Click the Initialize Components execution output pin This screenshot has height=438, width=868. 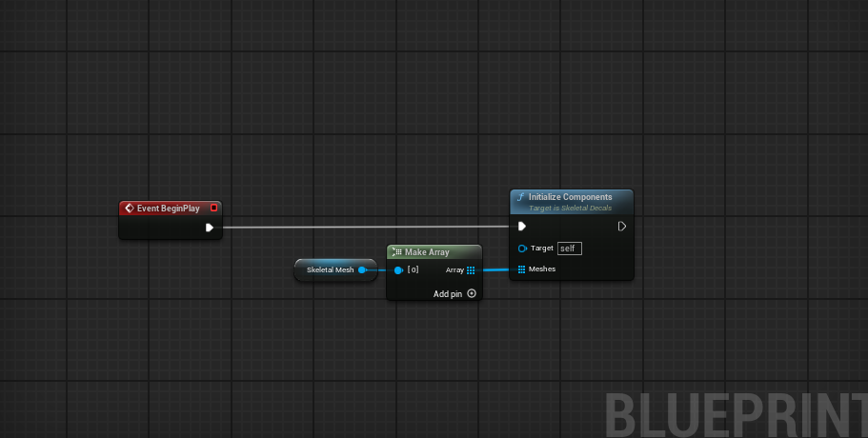(621, 227)
